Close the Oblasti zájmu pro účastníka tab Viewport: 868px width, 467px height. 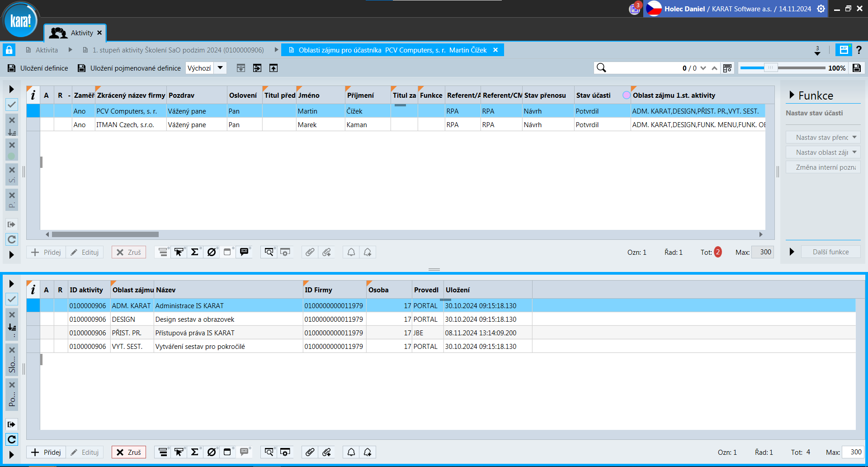[495, 50]
